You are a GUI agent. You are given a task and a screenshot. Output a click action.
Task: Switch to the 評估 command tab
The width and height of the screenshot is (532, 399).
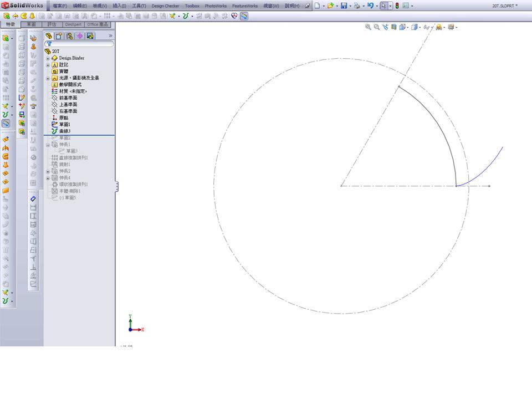pos(52,24)
